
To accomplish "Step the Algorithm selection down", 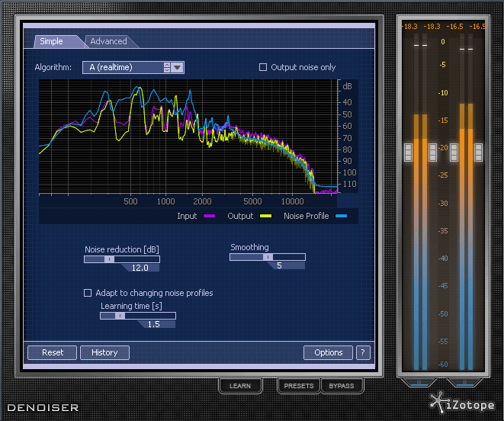I will pos(167,70).
